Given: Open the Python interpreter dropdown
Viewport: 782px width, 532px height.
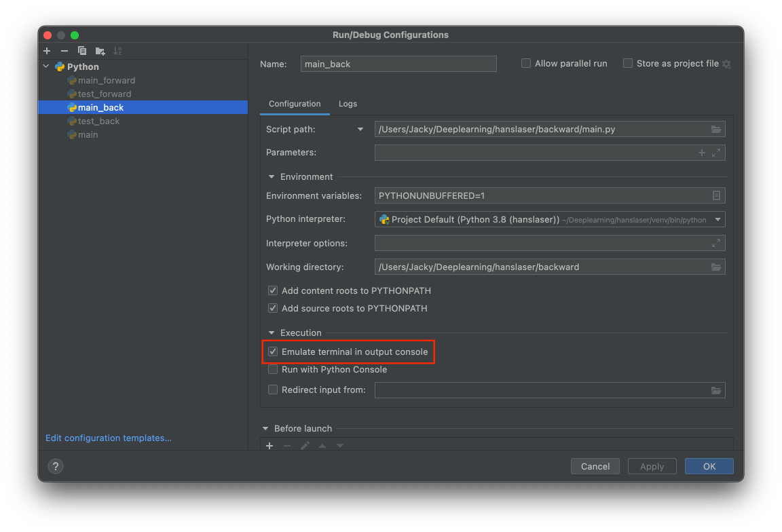Looking at the screenshot, I should (x=718, y=219).
